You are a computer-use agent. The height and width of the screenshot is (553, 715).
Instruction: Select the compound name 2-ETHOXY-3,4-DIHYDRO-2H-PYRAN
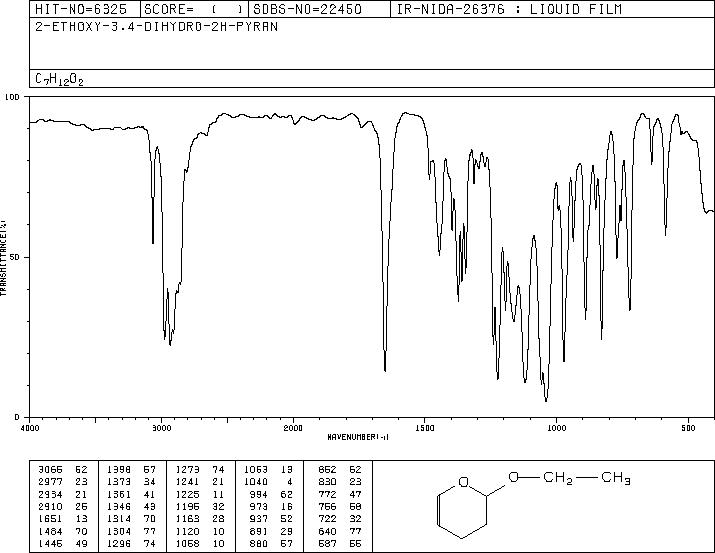tap(156, 27)
